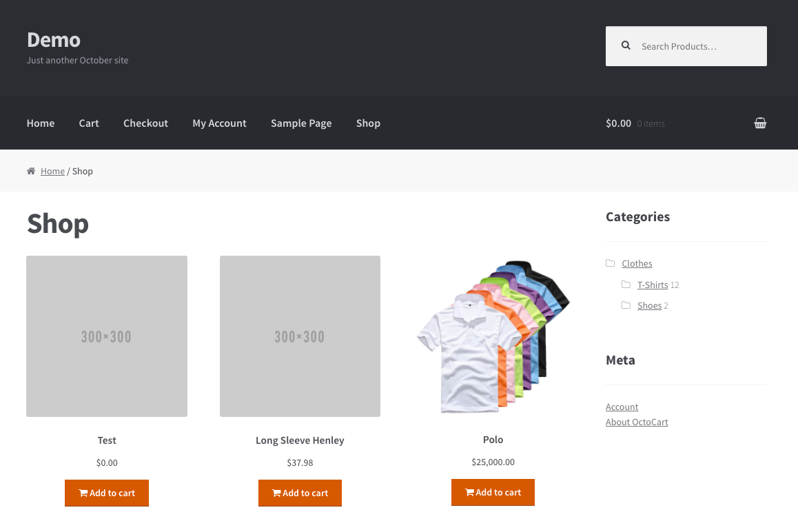Click the Test product title
This screenshot has height=532, width=798.
(x=107, y=440)
